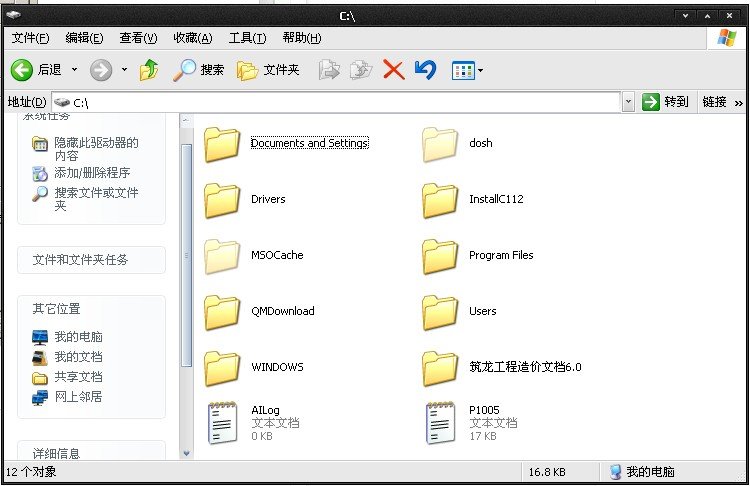Select the 筑龙工程造价文档6.0 folder icon

pos(440,368)
